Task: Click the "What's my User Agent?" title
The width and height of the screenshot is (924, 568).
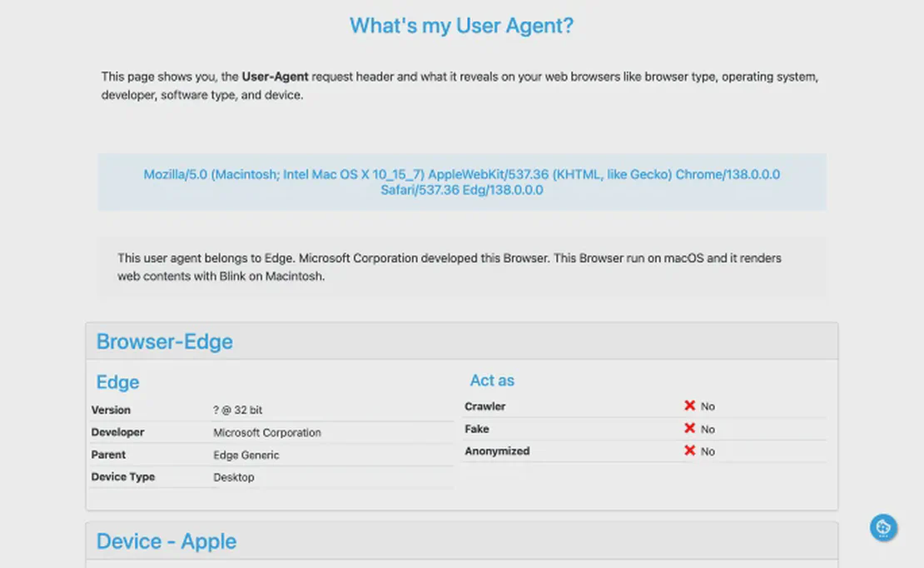Action: (x=461, y=26)
